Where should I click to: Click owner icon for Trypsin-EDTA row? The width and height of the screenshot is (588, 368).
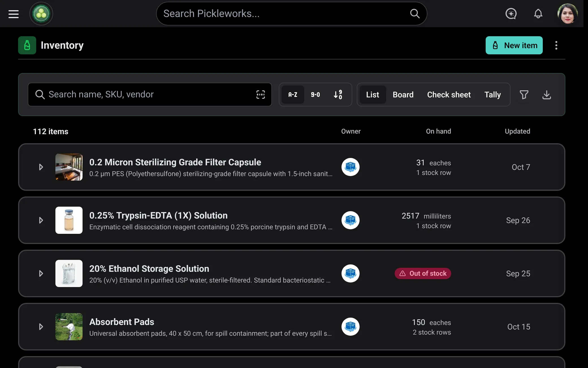click(x=351, y=220)
